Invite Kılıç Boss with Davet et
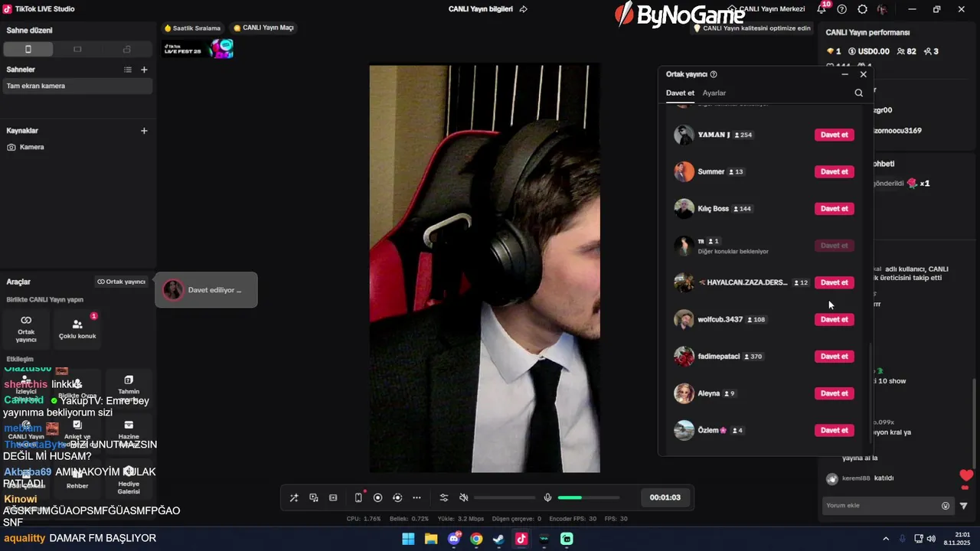Screen dimensions: 980x551 [x=835, y=208]
